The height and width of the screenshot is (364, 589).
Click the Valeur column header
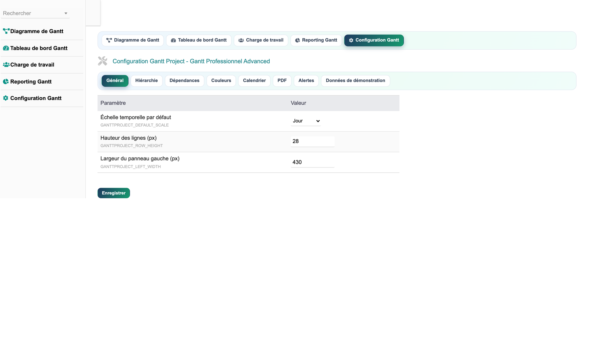point(298,103)
